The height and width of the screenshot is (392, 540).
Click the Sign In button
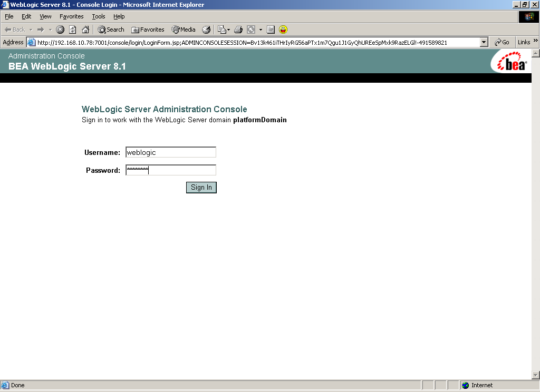point(201,188)
